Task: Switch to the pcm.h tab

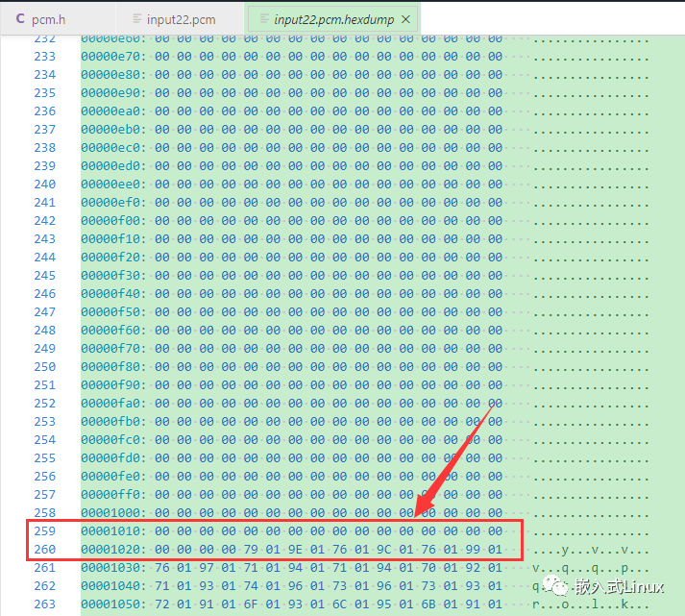Action: [x=48, y=19]
